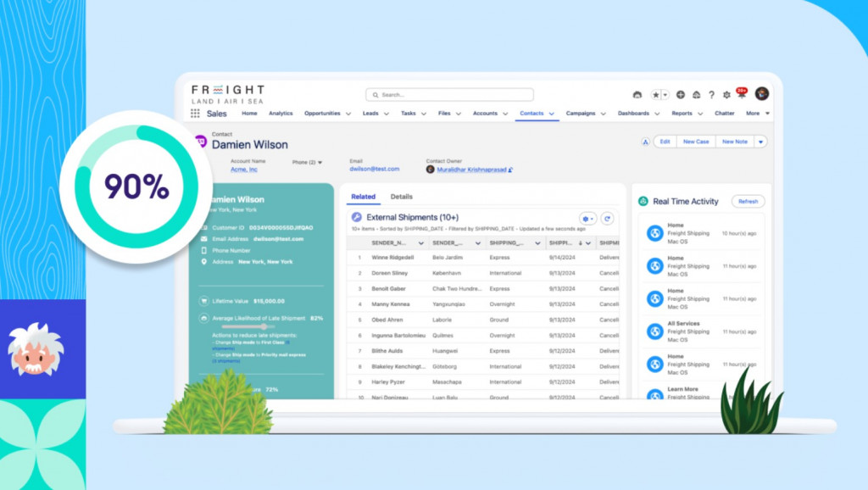Click the Refresh button in Real Time Activity
Image resolution: width=868 pixels, height=490 pixels.
[748, 202]
